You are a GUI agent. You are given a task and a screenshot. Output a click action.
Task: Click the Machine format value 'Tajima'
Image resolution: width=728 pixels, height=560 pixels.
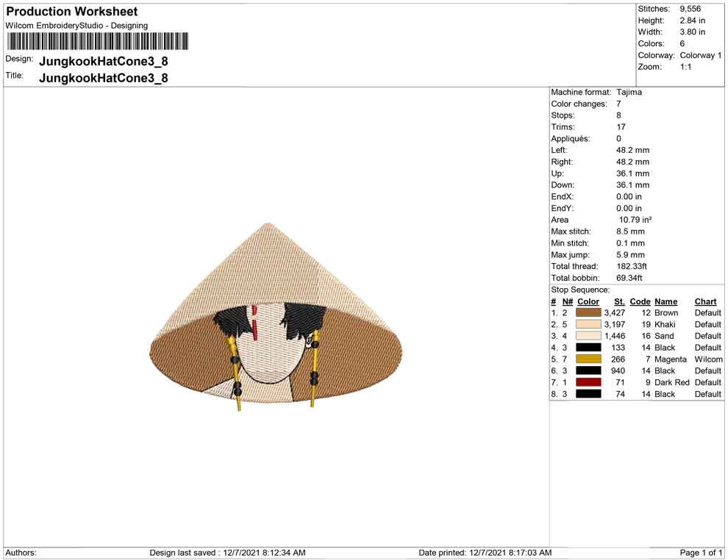pyautogui.click(x=629, y=92)
